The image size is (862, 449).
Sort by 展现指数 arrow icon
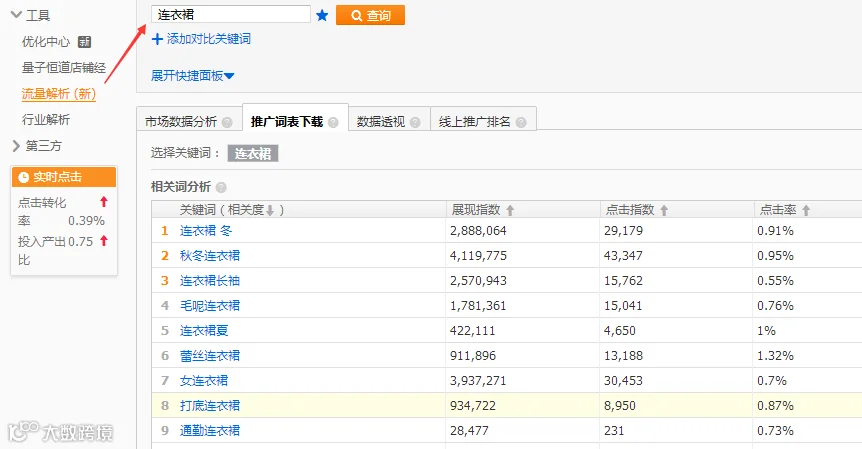pyautogui.click(x=510, y=210)
